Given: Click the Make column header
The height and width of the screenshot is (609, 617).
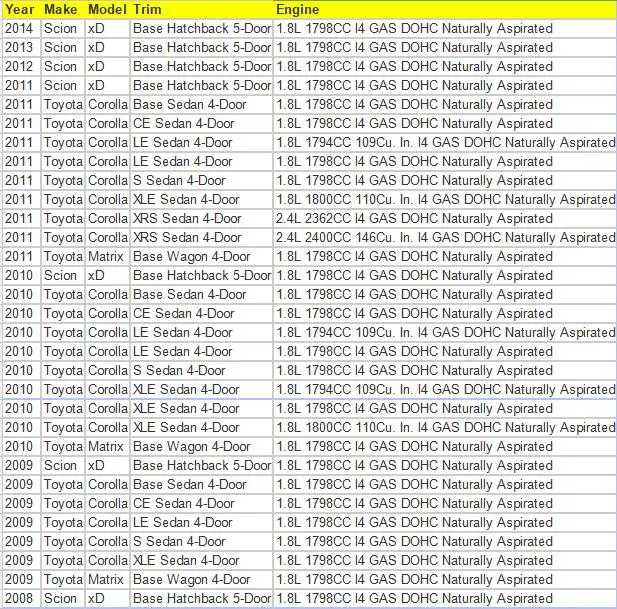Looking at the screenshot, I should pos(63,9).
